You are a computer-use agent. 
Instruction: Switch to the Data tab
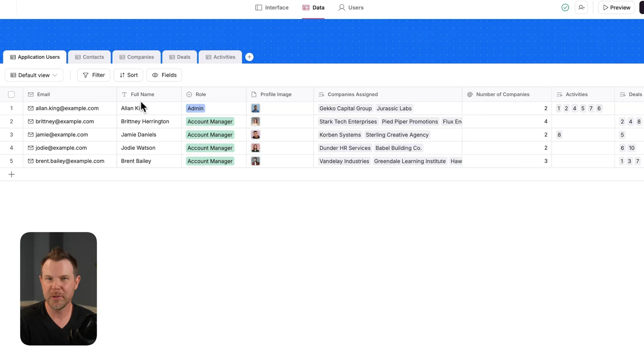point(313,7)
